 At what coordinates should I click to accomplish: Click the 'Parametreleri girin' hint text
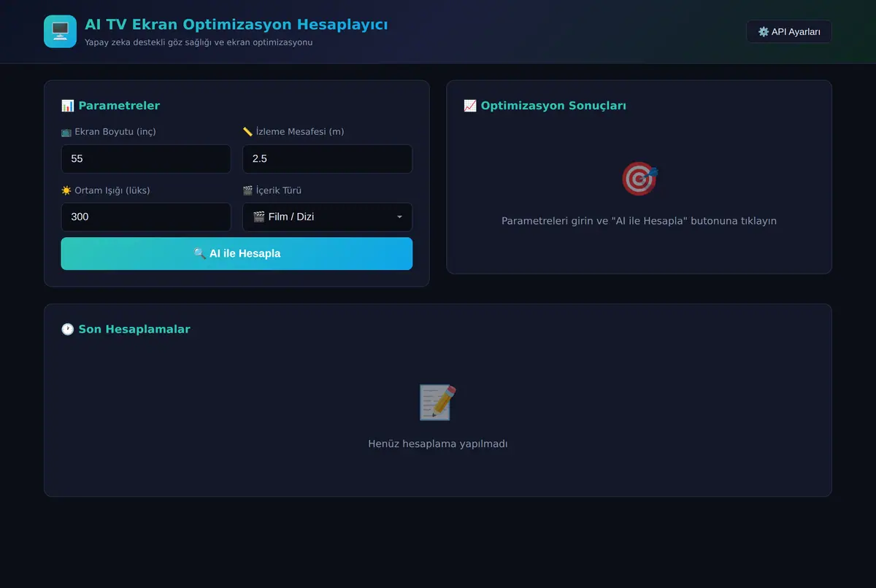coord(639,220)
